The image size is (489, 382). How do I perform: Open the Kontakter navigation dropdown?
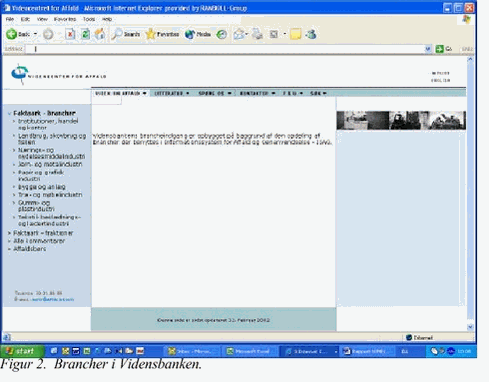257,93
